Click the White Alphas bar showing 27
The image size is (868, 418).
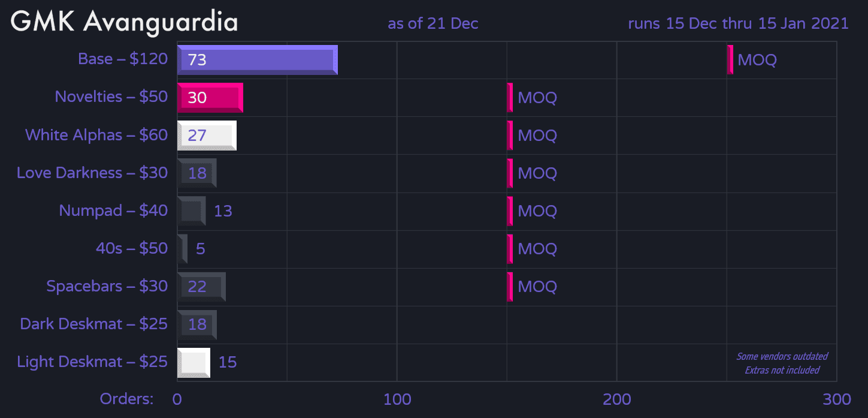(x=207, y=136)
